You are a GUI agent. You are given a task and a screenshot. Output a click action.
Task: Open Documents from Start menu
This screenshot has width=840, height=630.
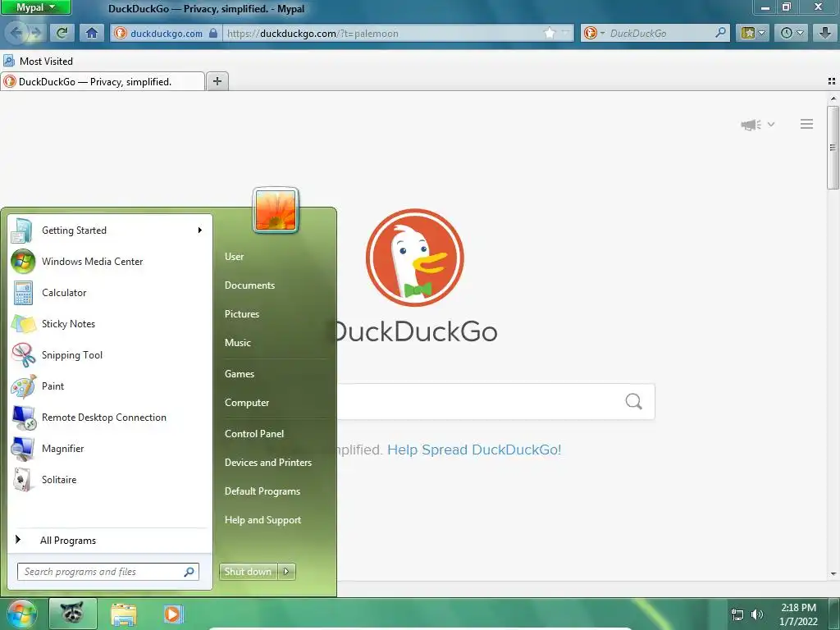tap(249, 285)
